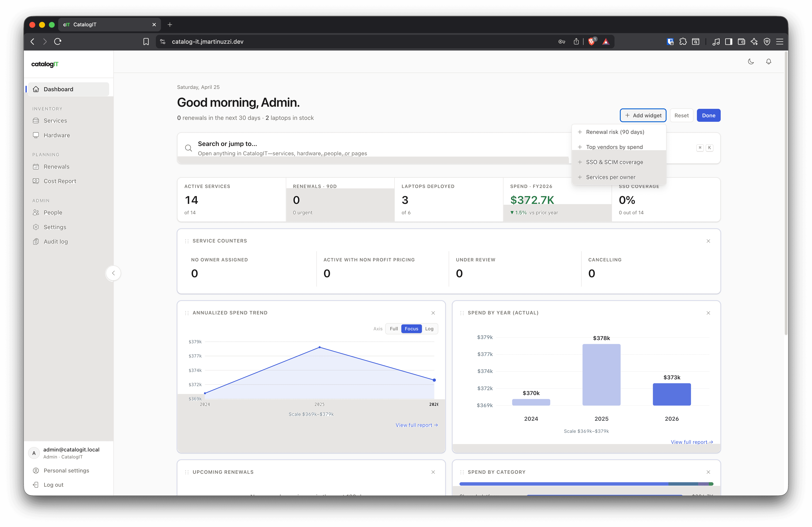Click the Active Services stat card
Image resolution: width=812 pixels, height=527 pixels.
click(231, 200)
